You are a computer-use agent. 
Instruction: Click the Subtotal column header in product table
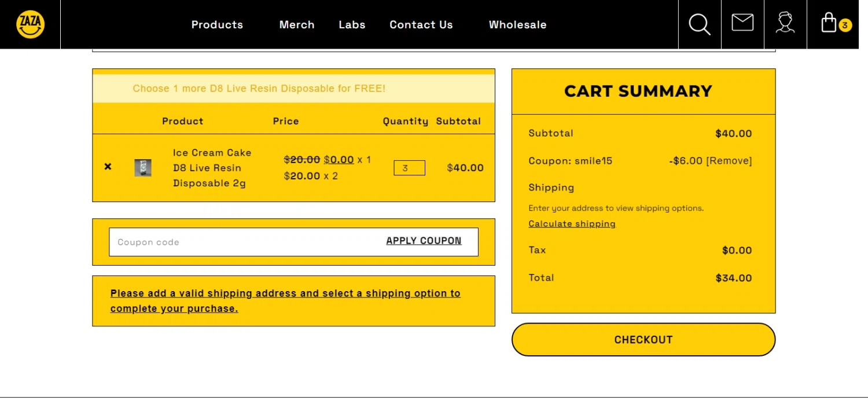[x=458, y=121]
